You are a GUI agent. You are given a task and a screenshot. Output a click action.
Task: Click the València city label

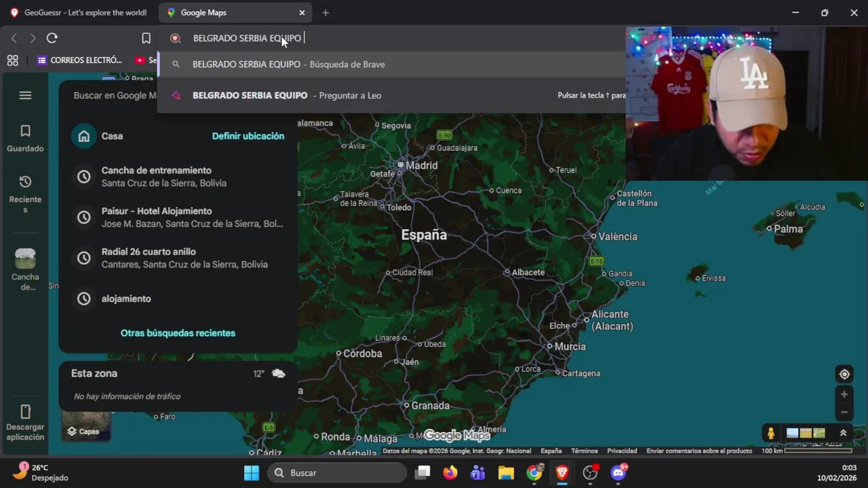pos(618,237)
